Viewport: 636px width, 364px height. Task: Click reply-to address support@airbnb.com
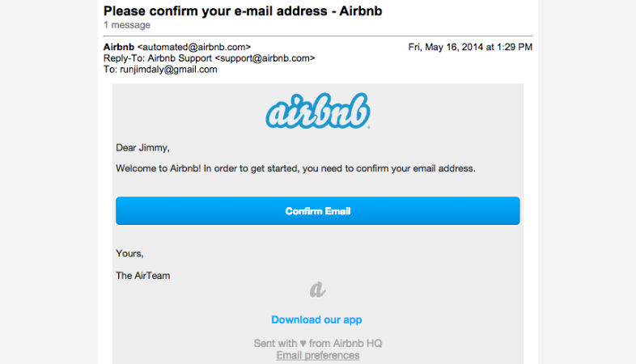pyautogui.click(x=265, y=58)
